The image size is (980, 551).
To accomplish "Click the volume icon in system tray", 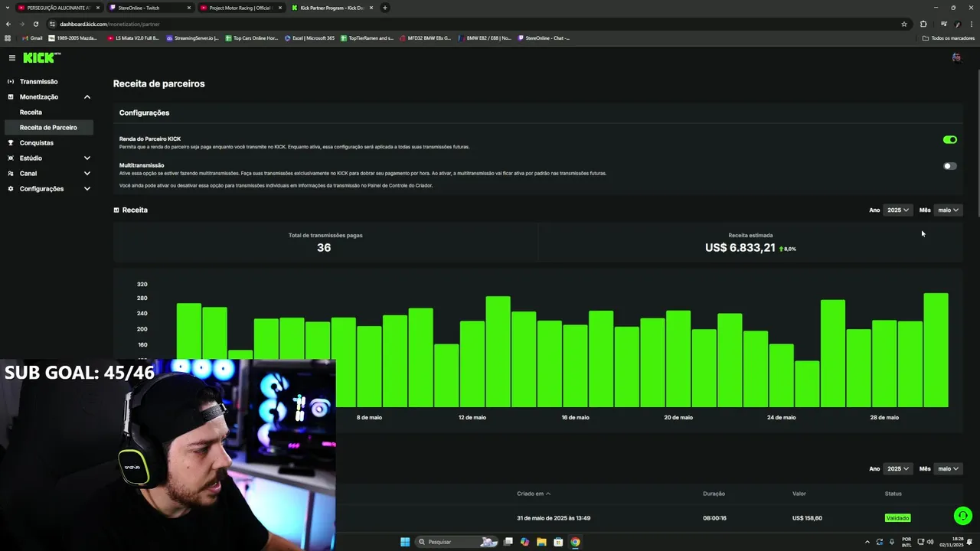I will click(930, 542).
